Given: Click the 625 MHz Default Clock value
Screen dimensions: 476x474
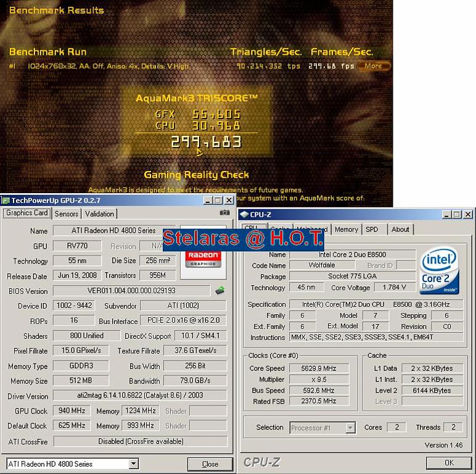Looking at the screenshot, I should (x=72, y=425).
